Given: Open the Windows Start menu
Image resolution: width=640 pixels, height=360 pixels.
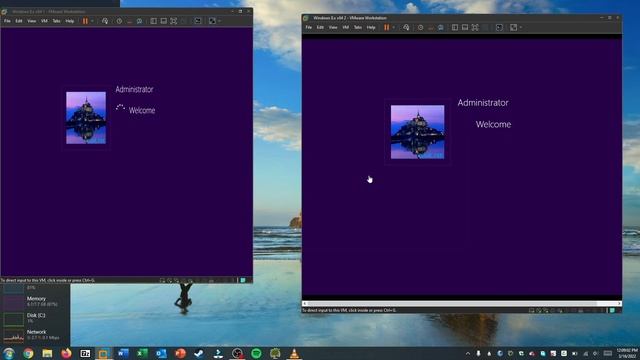Looking at the screenshot, I should point(9,353).
